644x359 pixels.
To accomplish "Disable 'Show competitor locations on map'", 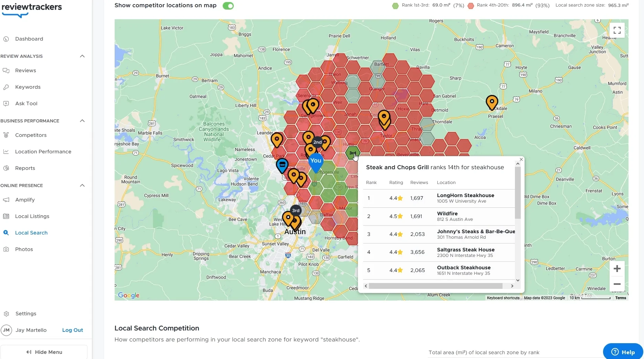I will coord(228,6).
